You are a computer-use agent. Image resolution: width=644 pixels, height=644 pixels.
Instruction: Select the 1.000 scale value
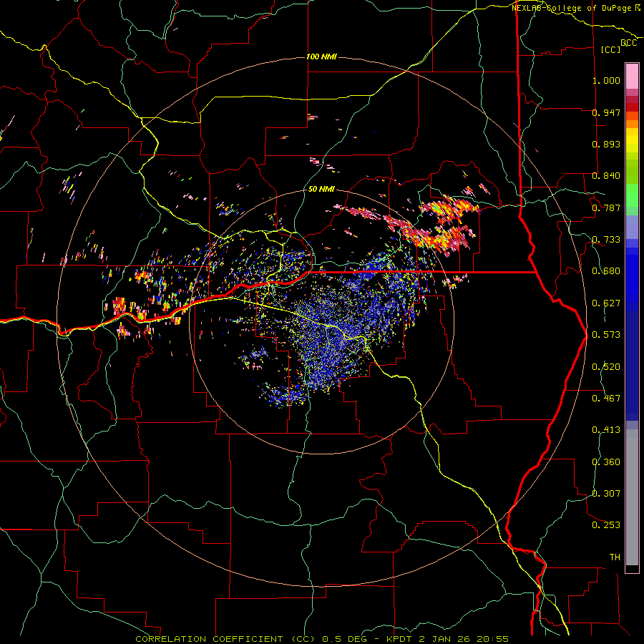point(606,80)
